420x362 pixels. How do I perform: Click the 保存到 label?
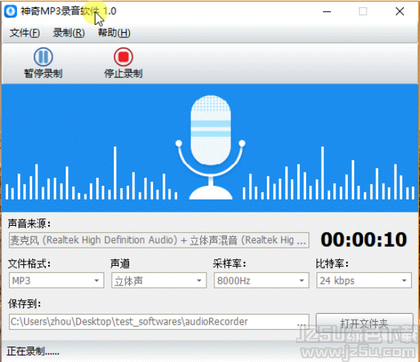point(24,304)
